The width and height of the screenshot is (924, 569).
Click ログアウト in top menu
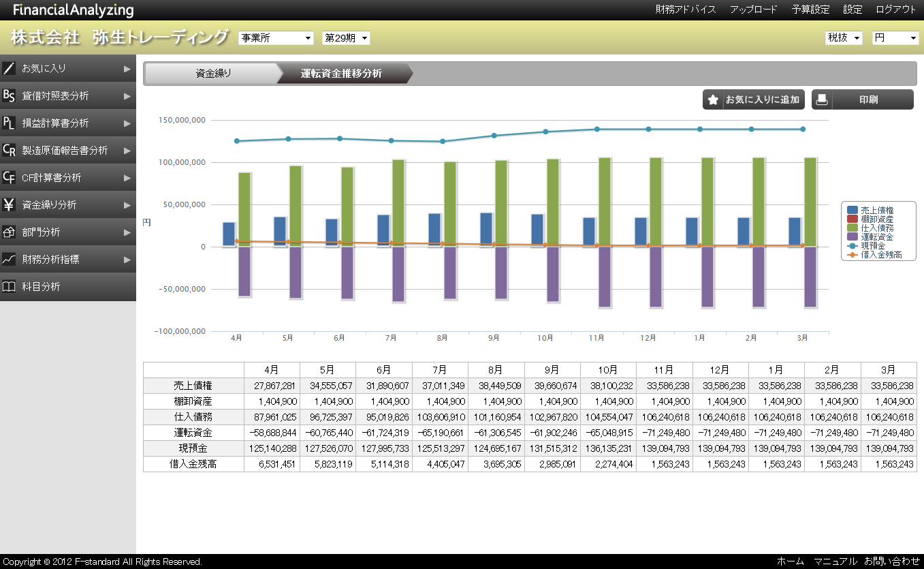896,10
